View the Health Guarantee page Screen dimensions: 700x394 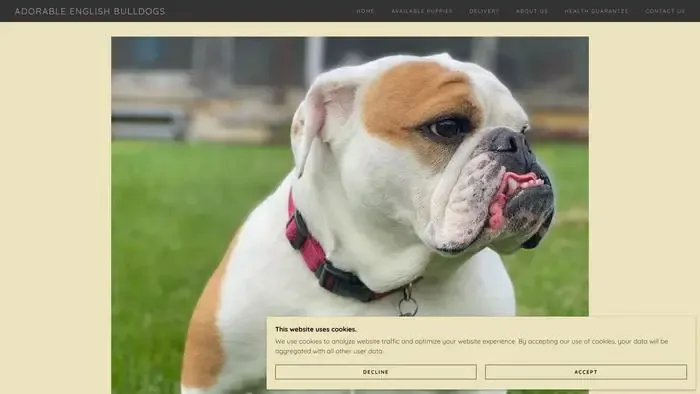point(596,11)
